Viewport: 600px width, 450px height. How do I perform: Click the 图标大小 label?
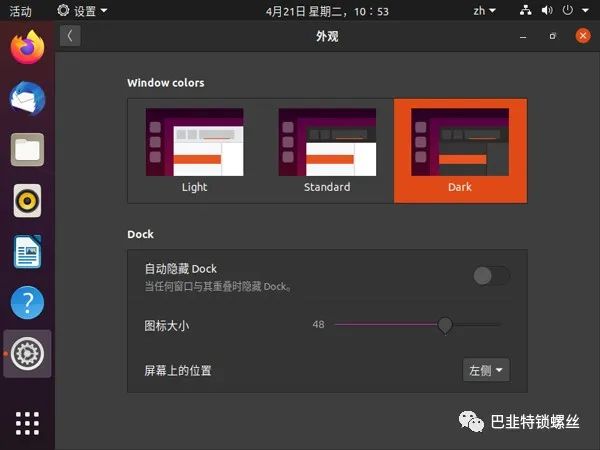(x=166, y=326)
